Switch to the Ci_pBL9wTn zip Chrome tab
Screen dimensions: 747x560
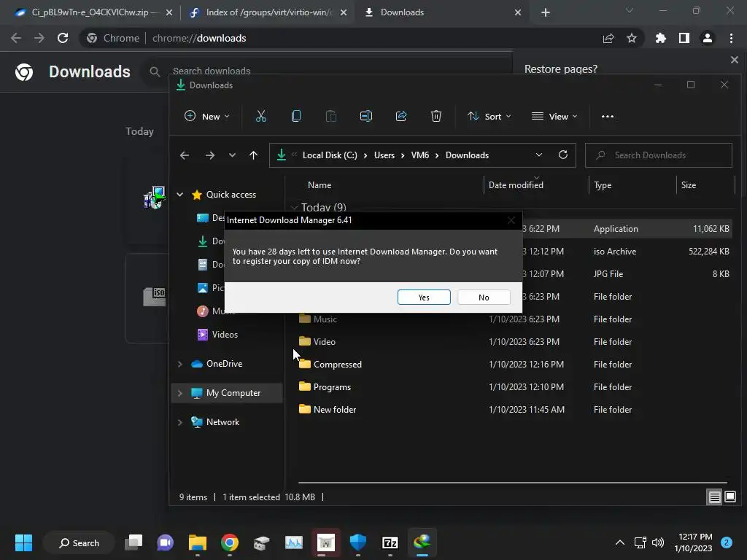[88, 12]
